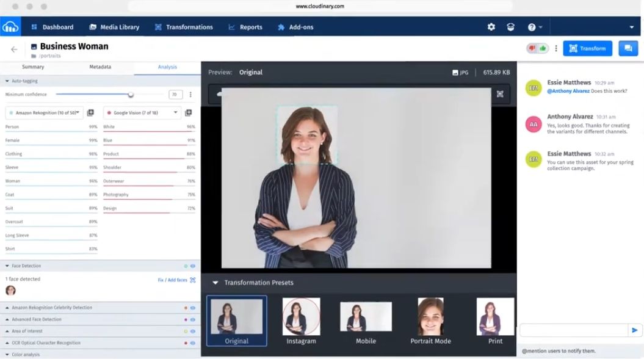Click the Outerwear tag row
This screenshot has width=644, height=359.
[149, 181]
